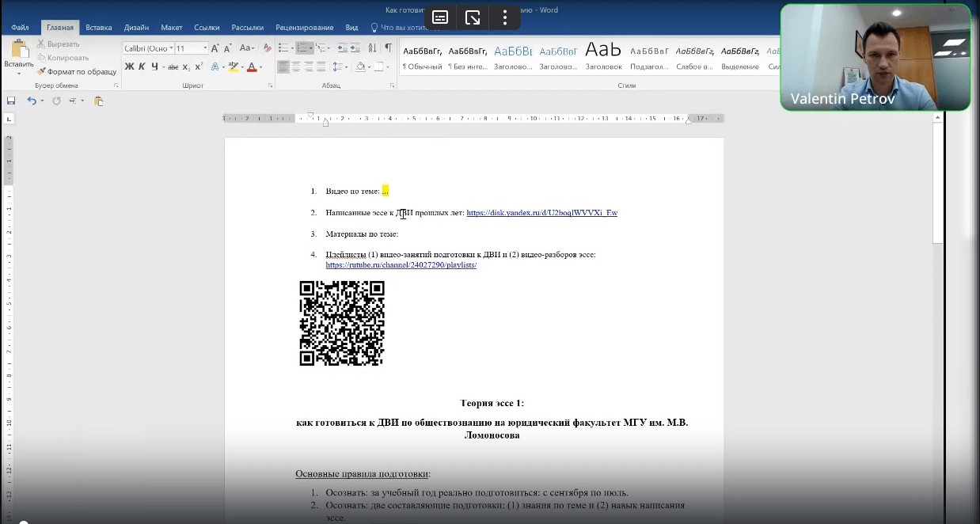Open the rutube.ru playlists hyperlink

tap(401, 265)
